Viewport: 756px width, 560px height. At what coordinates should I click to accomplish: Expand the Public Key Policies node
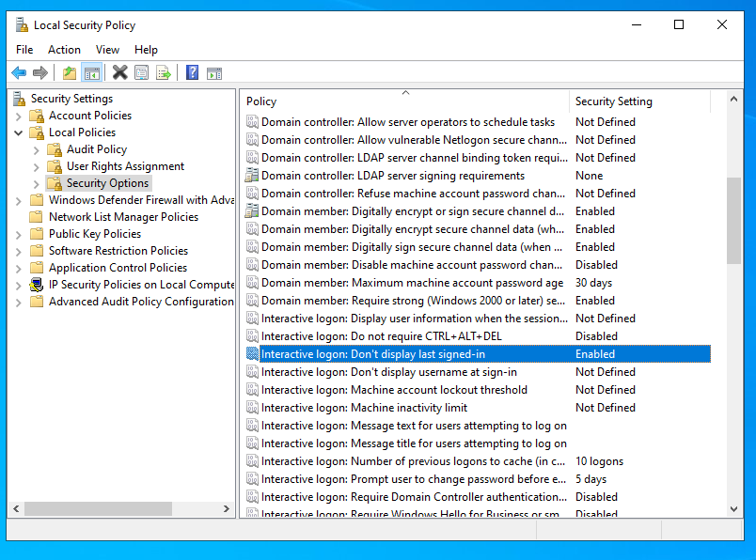point(19,234)
